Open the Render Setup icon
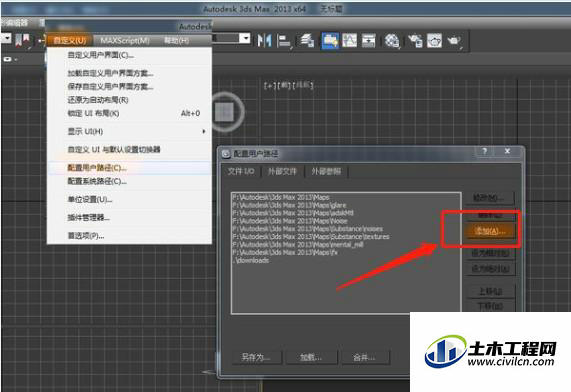This screenshot has width=571, height=392. click(x=416, y=41)
